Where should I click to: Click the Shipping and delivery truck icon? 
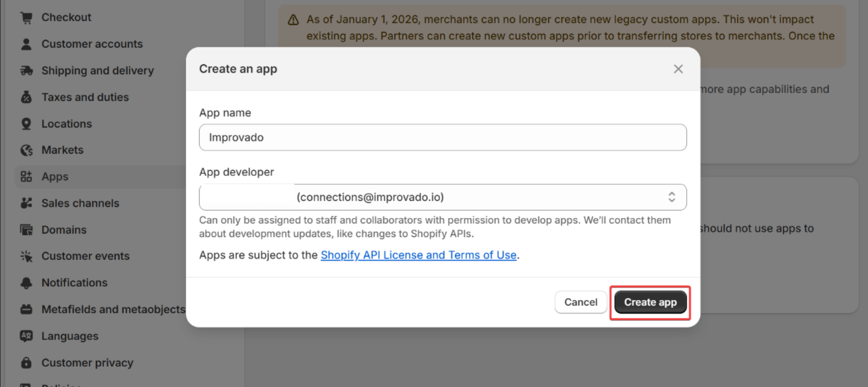[x=26, y=71]
